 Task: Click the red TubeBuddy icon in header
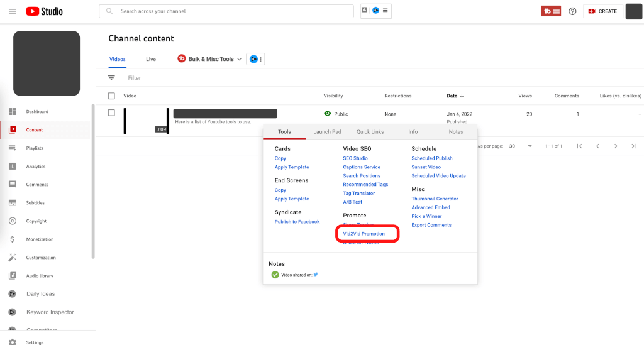tap(550, 11)
